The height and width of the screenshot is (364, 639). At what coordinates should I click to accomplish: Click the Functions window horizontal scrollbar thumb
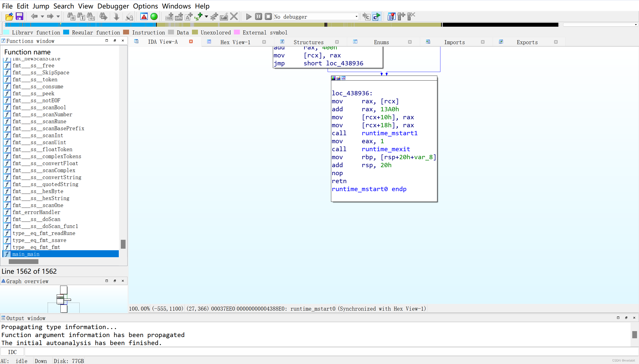[x=23, y=261]
